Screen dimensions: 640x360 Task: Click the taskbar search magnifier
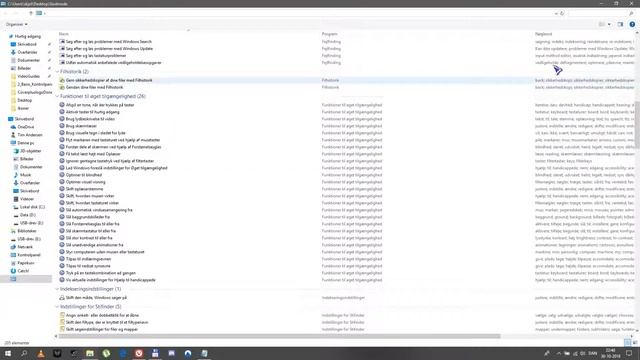tap(24, 353)
